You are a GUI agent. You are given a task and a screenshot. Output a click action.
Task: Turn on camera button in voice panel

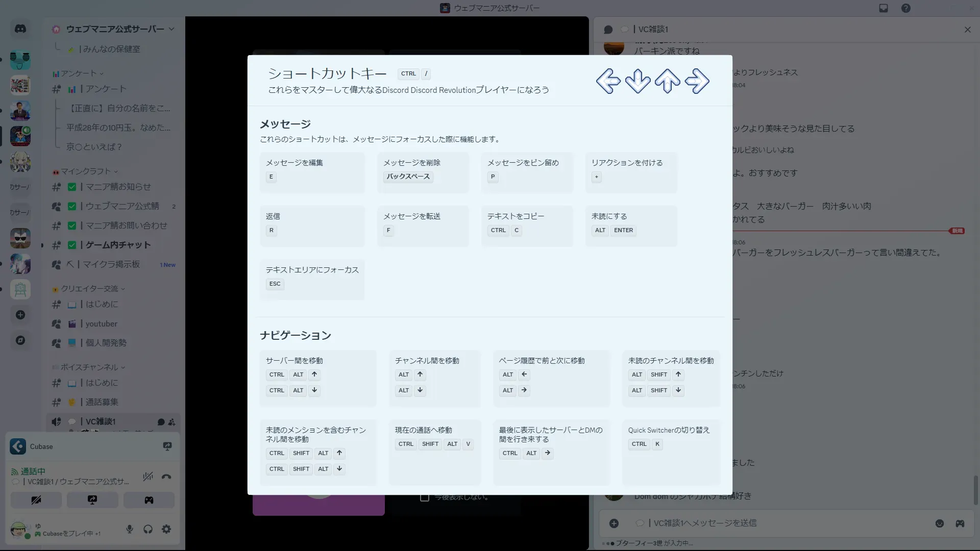[x=36, y=500]
